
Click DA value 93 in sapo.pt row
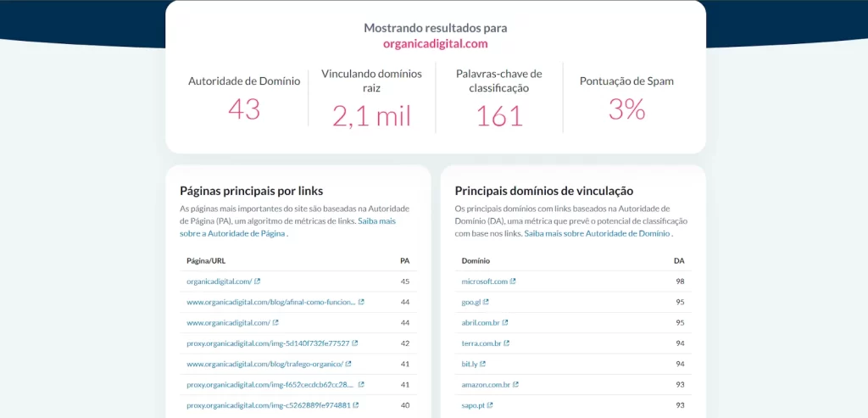click(x=680, y=405)
